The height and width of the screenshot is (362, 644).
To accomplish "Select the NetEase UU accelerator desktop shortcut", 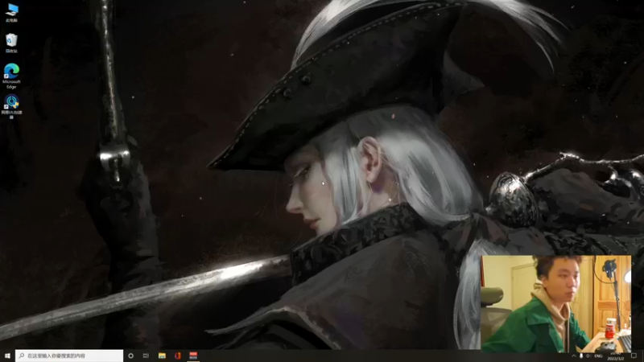I will point(11,106).
